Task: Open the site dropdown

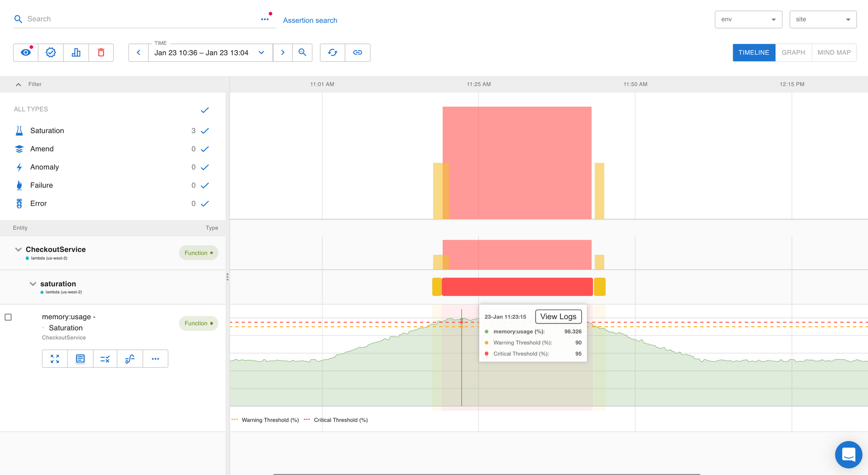Action: (x=822, y=20)
